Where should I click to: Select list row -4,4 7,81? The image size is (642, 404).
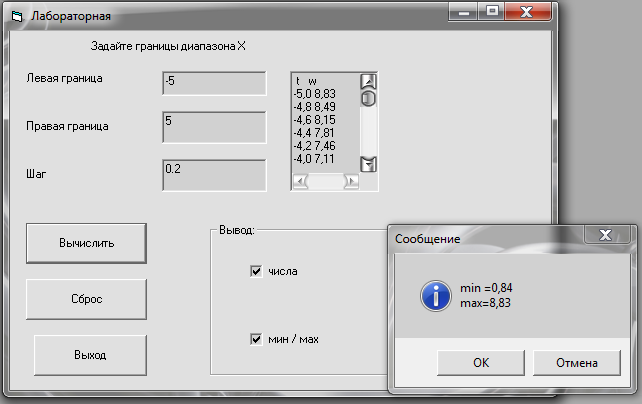click(314, 133)
